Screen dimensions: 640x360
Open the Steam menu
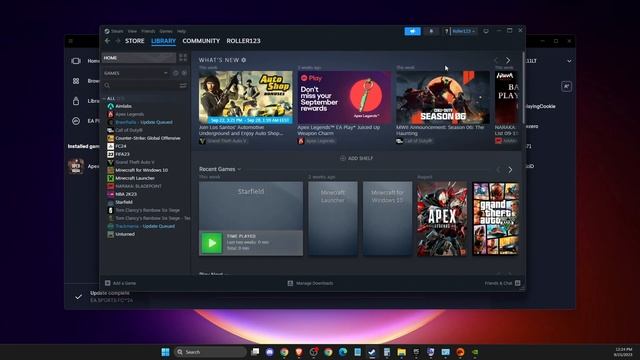(117, 31)
